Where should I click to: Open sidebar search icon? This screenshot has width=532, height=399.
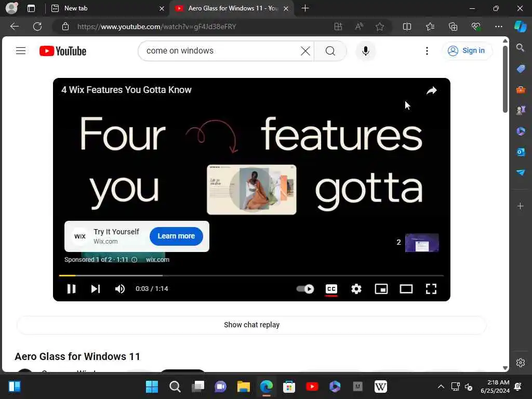coord(521,47)
